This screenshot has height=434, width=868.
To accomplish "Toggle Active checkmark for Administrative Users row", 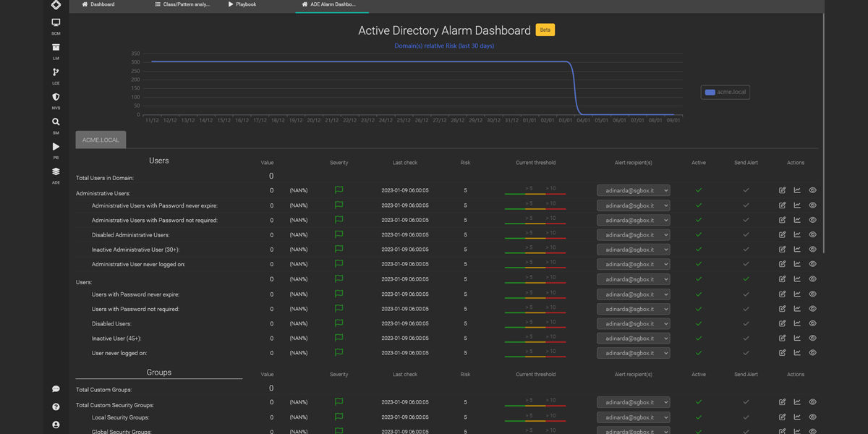I will click(x=698, y=190).
